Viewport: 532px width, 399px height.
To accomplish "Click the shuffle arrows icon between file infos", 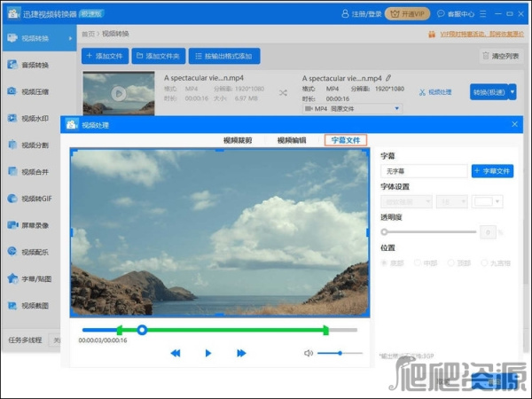I will (283, 92).
